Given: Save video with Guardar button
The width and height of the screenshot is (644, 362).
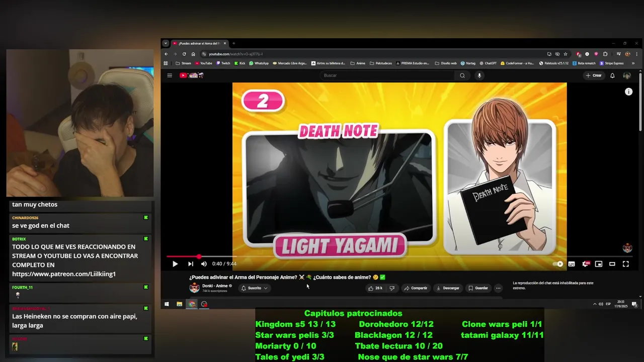Looking at the screenshot, I should tap(478, 288).
